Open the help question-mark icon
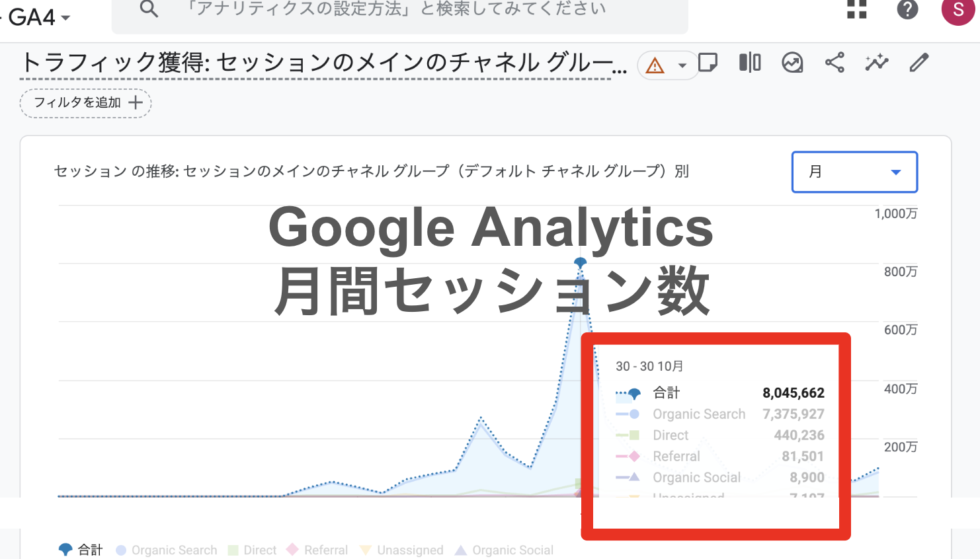Viewport: 980px width, 559px height. (x=907, y=9)
